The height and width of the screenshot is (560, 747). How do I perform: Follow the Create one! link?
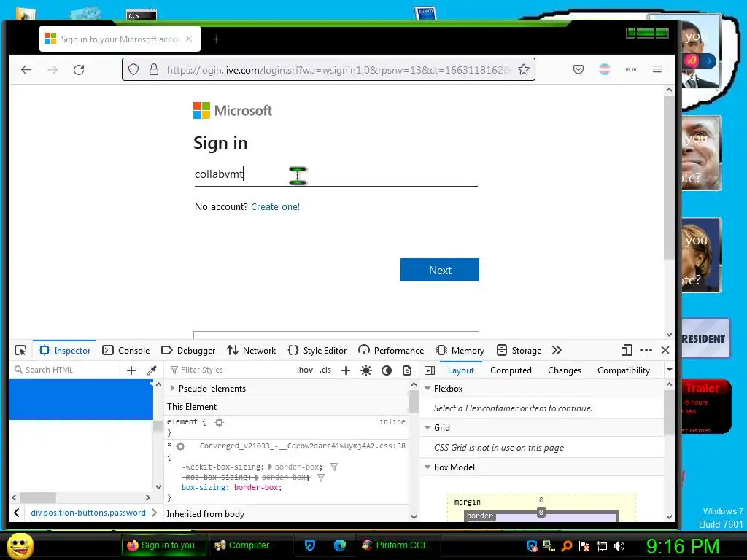click(275, 206)
